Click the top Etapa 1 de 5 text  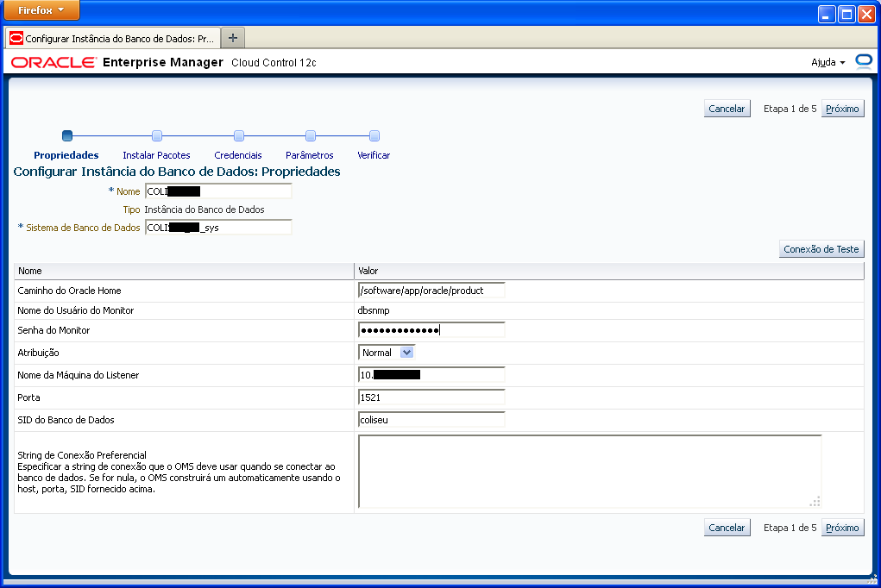(790, 109)
